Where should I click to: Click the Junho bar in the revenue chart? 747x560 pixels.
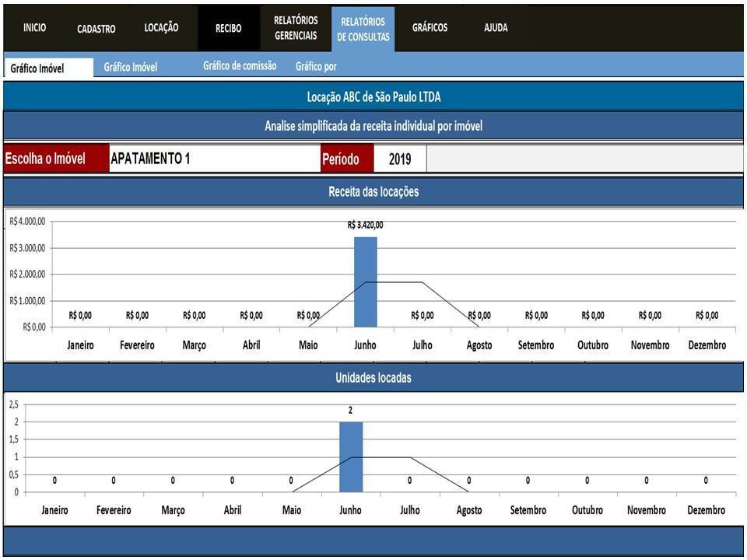365,282
